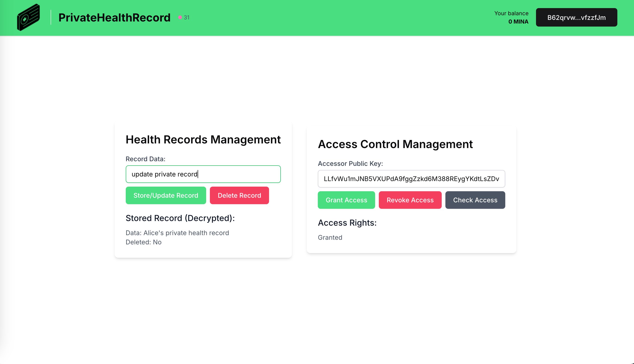The height and width of the screenshot is (364, 634).
Task: Click the PrivateHealthRecord app logo icon
Action: coord(28,17)
